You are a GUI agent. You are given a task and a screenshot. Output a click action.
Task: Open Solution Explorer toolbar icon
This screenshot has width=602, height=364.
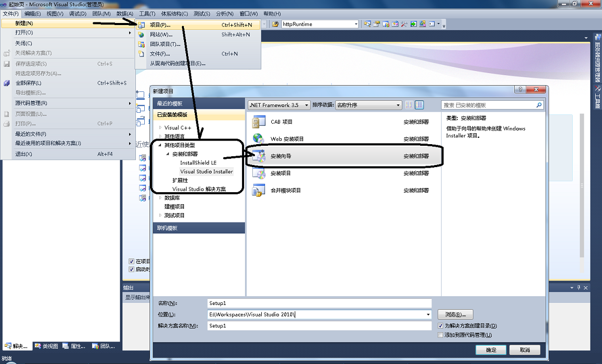point(367,24)
